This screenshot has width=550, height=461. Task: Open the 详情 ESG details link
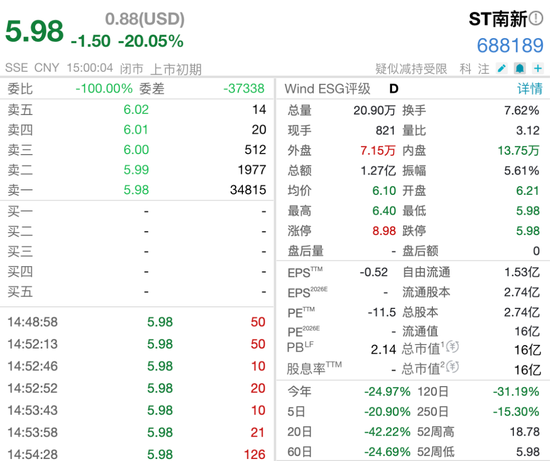(530, 89)
